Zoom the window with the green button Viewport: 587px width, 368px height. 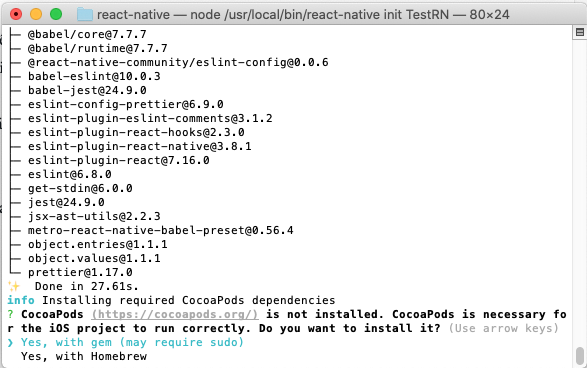coord(56,14)
